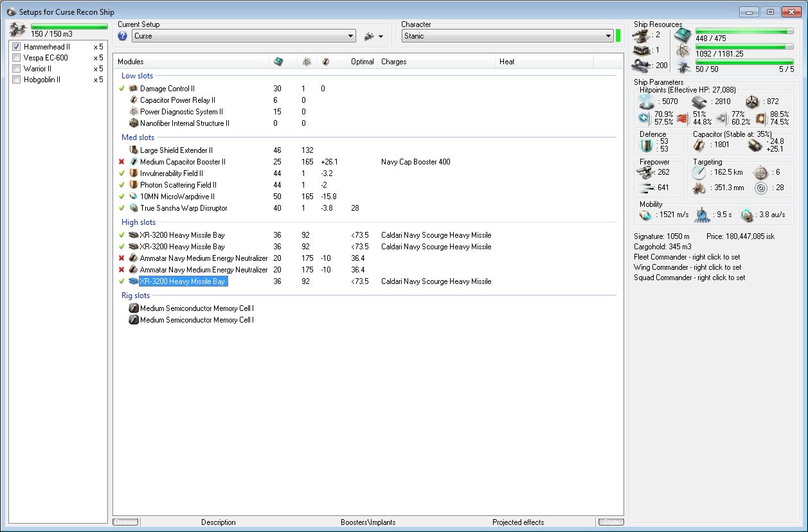Screen dimensions: 808x532
Task: Click the volley damage icon showing 641
Action: tap(645, 188)
